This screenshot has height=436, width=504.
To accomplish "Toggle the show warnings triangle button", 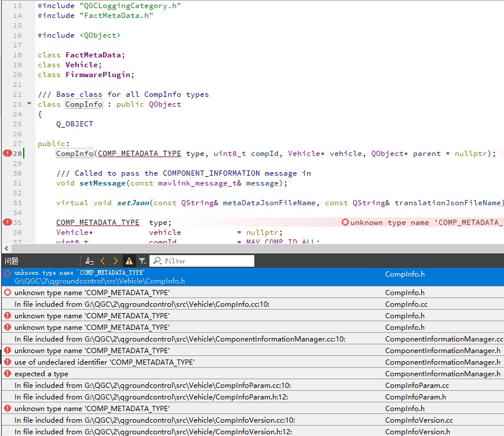I will (x=129, y=261).
